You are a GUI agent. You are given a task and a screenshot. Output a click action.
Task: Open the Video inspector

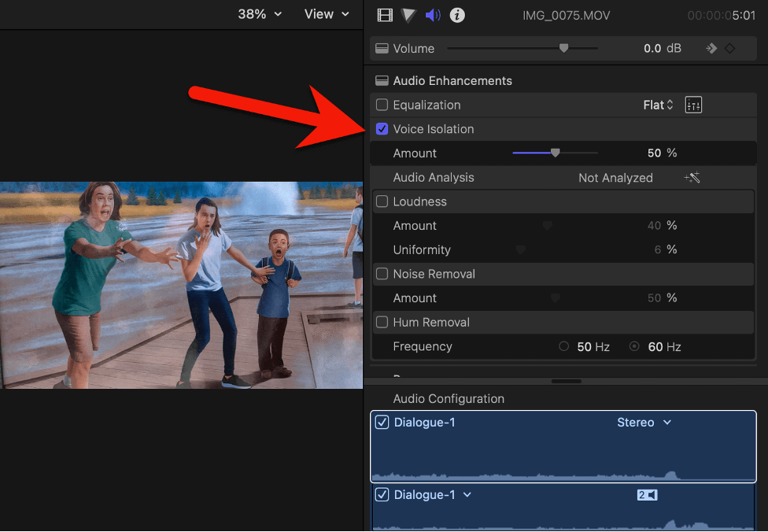[384, 15]
